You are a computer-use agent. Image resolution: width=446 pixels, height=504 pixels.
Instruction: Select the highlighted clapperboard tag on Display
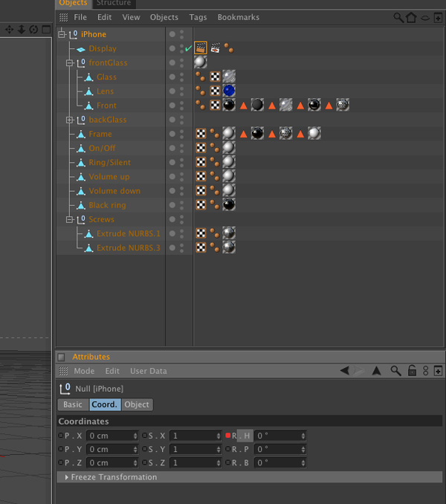[x=201, y=48]
